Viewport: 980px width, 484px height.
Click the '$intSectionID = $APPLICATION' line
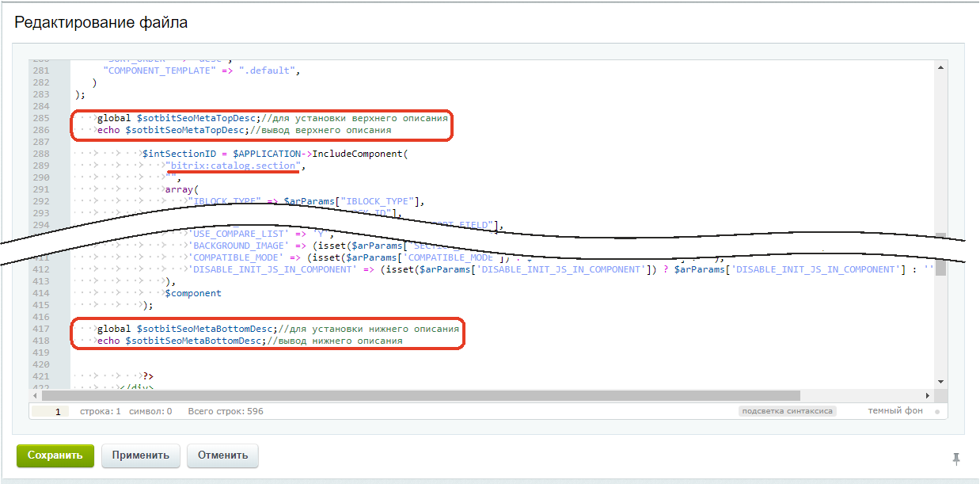click(x=275, y=154)
